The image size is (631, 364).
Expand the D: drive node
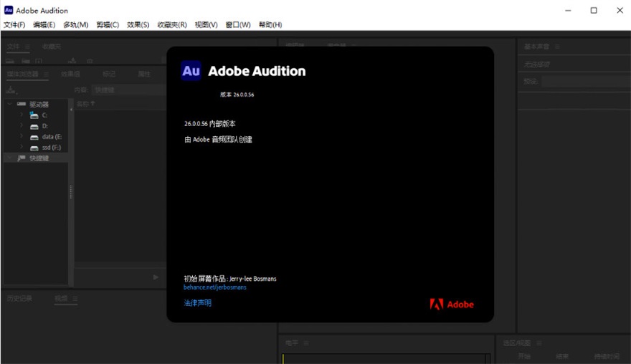[x=22, y=126]
